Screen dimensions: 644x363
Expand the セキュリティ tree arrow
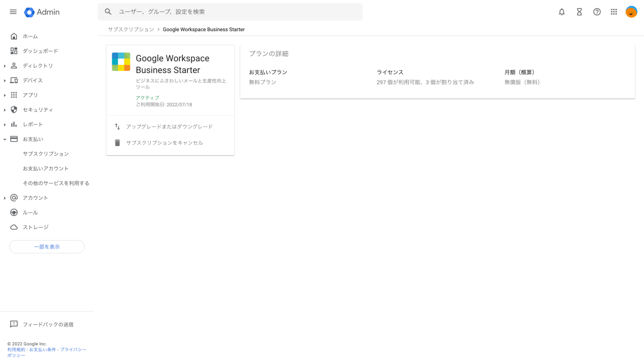(5, 110)
